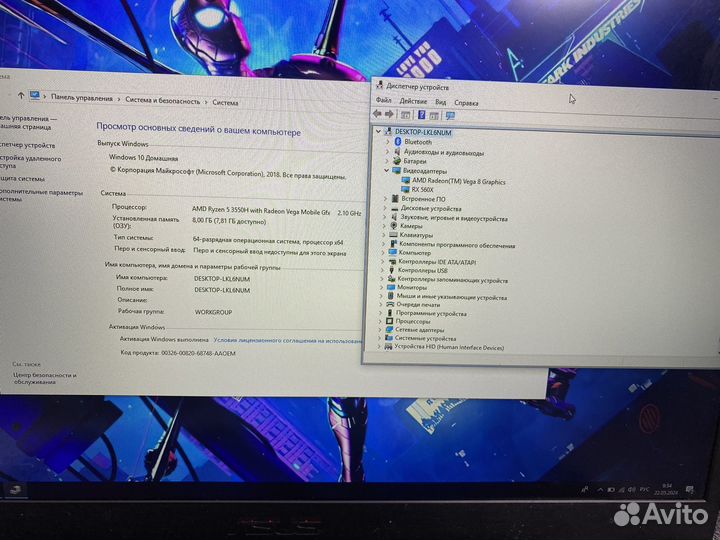This screenshot has height=540, width=720.
Task: Click the Диспетчер устройств title bar icon
Action: tap(379, 84)
